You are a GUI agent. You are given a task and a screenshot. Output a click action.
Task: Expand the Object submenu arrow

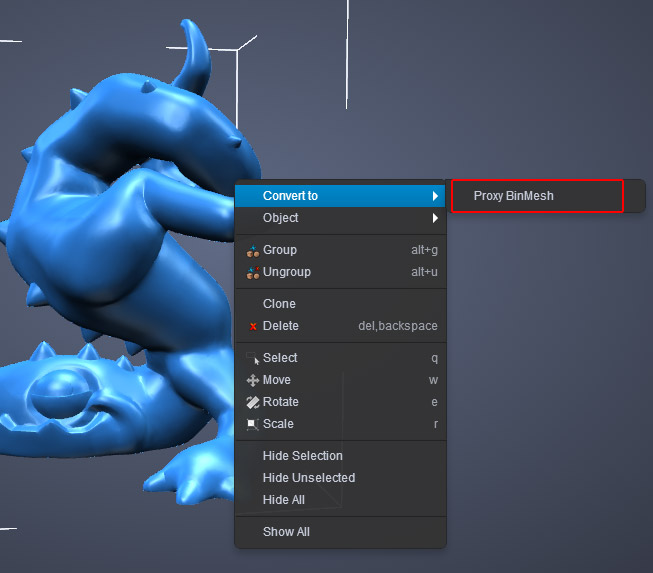[435, 218]
